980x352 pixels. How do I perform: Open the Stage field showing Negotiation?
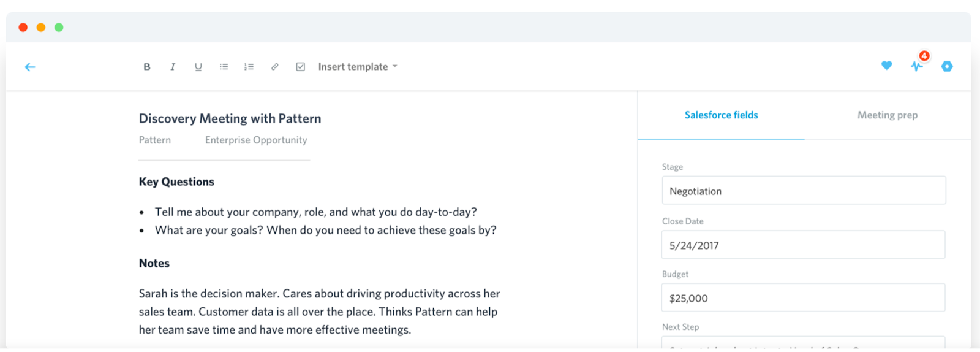click(x=804, y=191)
